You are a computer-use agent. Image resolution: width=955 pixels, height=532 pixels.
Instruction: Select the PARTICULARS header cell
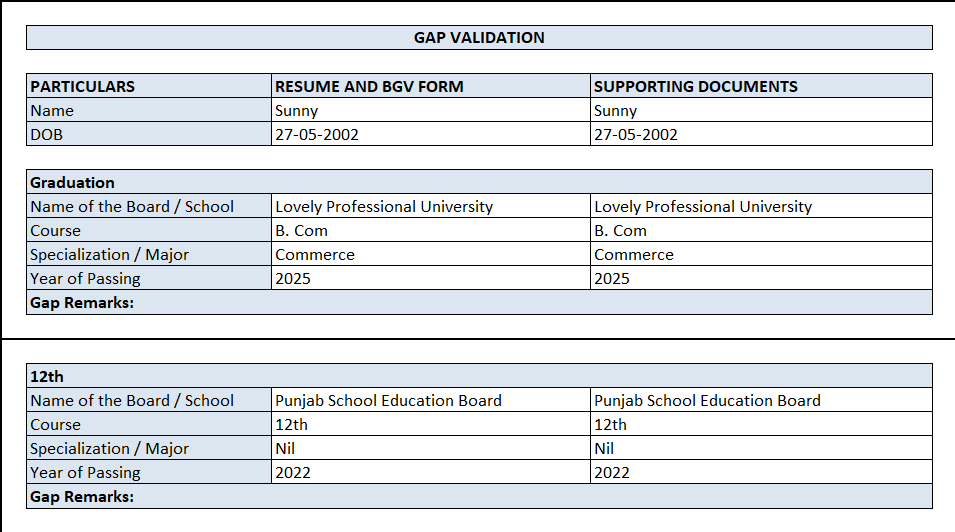(x=83, y=86)
